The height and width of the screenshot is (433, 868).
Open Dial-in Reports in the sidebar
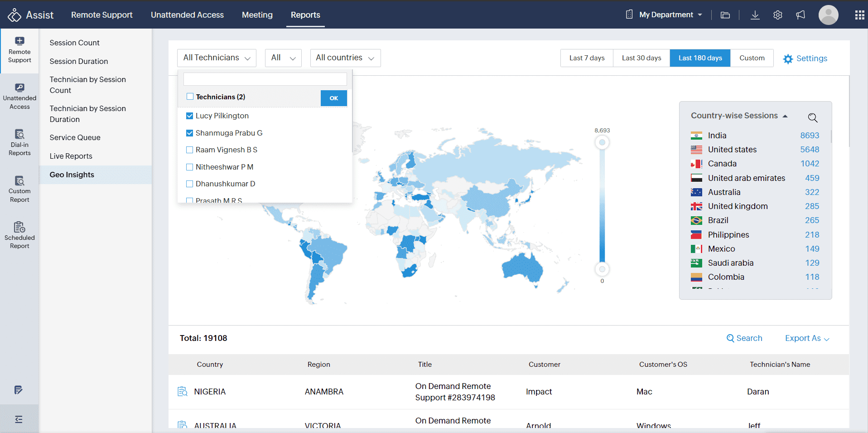pyautogui.click(x=19, y=142)
